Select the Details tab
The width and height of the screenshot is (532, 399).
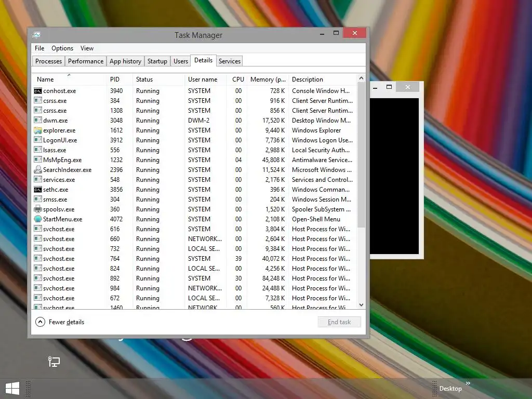203,60
